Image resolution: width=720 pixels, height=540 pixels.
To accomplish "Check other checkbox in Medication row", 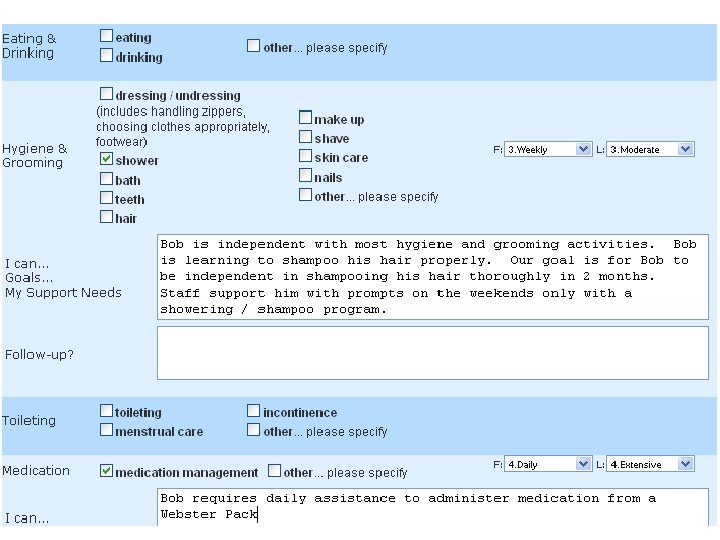I will pos(274,471).
